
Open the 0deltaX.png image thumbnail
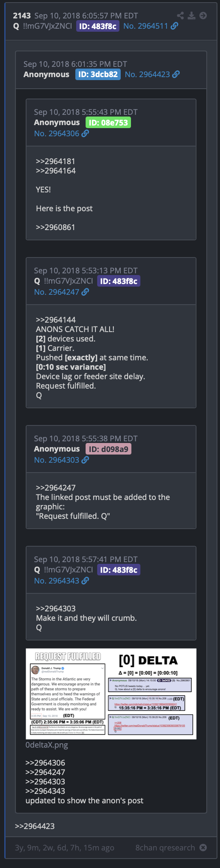click(x=111, y=694)
